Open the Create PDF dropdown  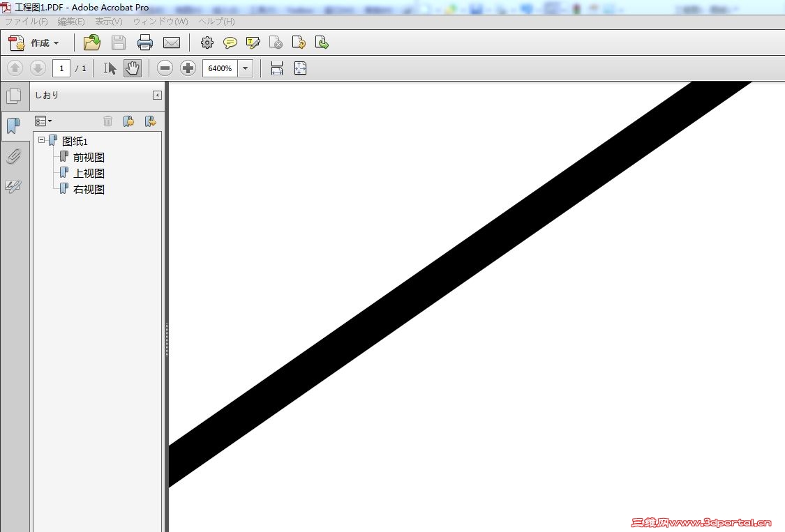click(33, 43)
